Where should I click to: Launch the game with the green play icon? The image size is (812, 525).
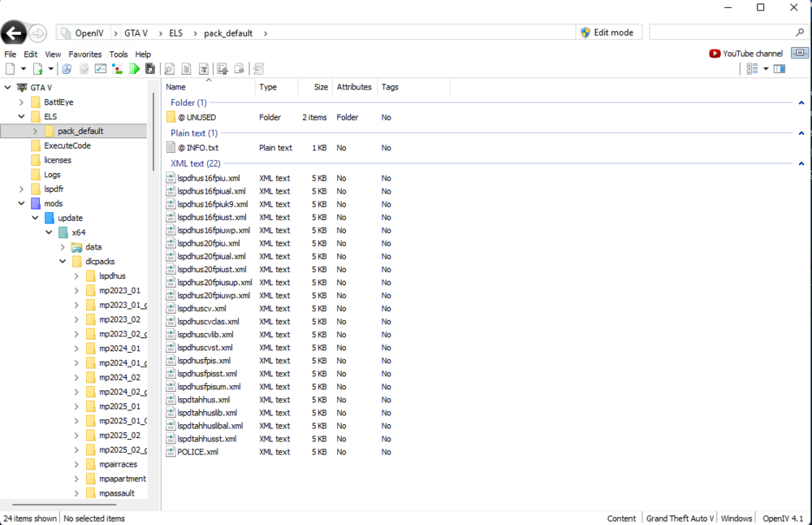click(x=135, y=68)
